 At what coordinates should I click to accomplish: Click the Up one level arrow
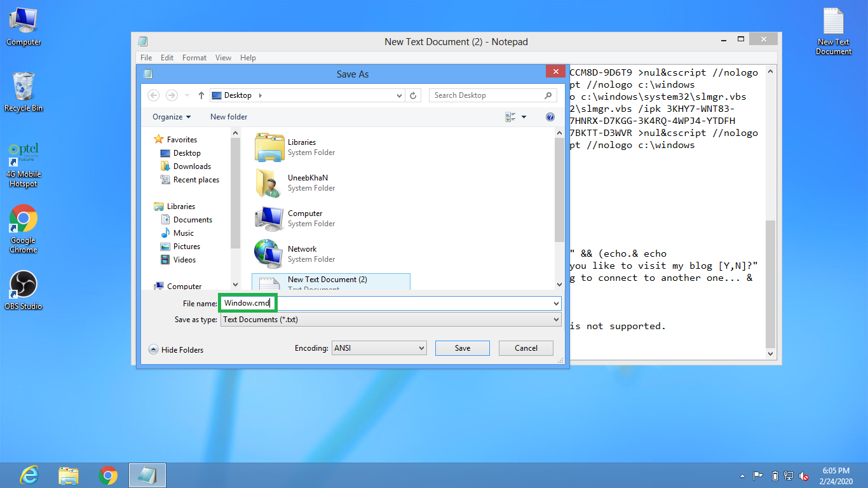[201, 95]
